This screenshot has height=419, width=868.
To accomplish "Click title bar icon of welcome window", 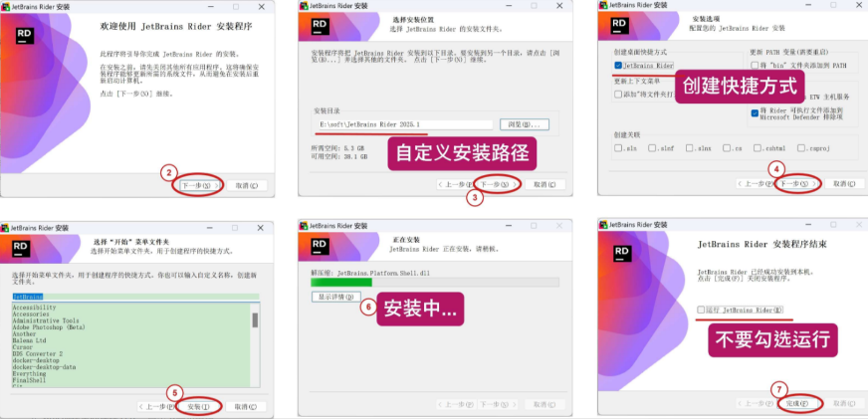I will click(4, 7).
